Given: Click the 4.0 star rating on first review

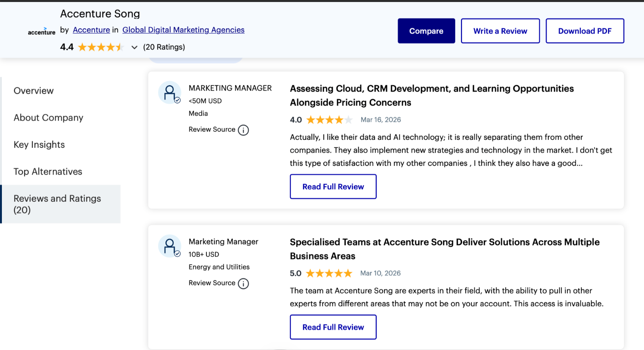Looking at the screenshot, I should click(x=329, y=120).
